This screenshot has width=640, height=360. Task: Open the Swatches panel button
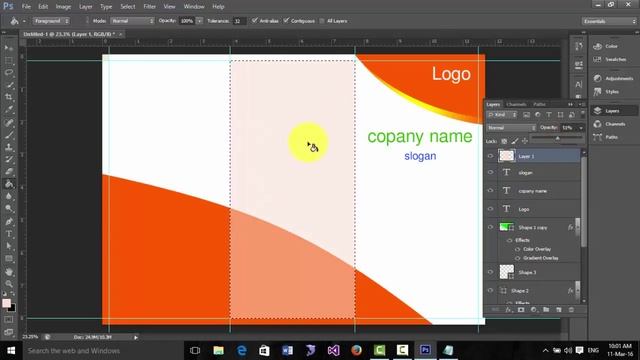click(611, 60)
